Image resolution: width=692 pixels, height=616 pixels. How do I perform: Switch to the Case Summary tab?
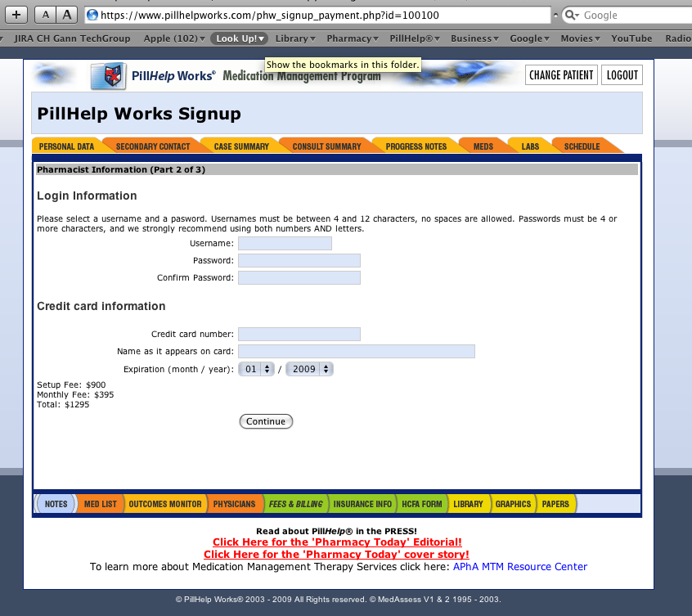click(x=240, y=146)
